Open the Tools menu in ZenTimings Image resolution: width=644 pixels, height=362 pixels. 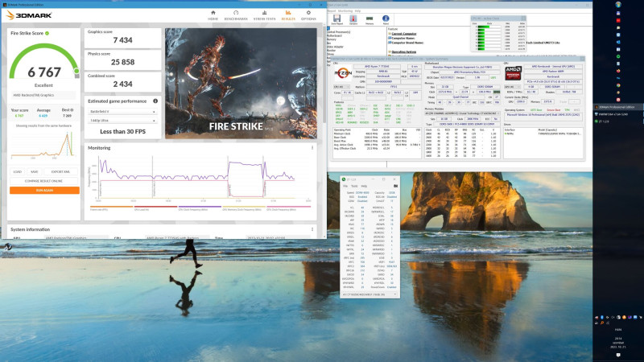pos(354,186)
